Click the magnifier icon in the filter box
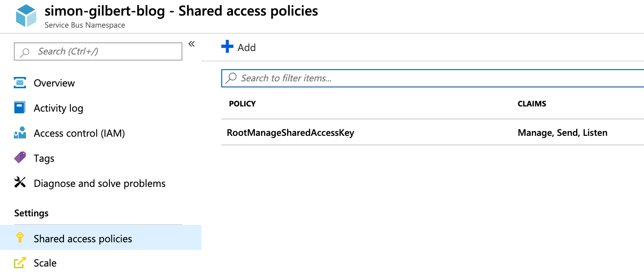The image size is (644, 276). 231,78
